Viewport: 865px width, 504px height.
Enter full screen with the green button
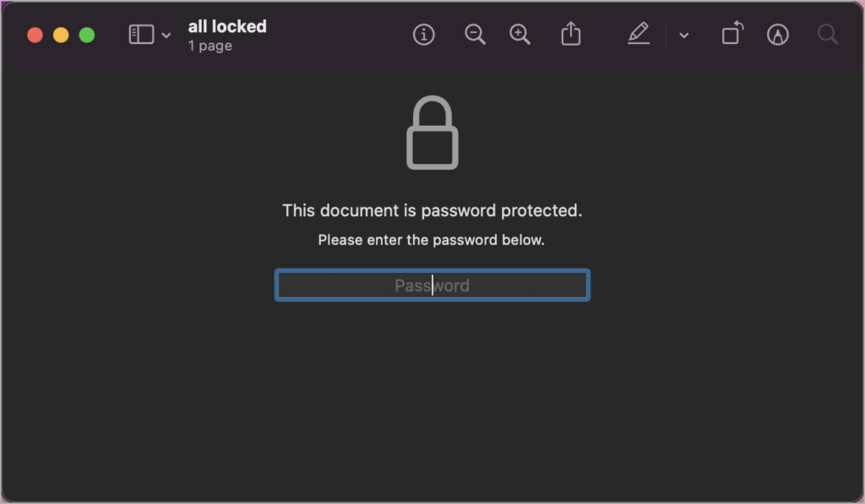coord(87,35)
